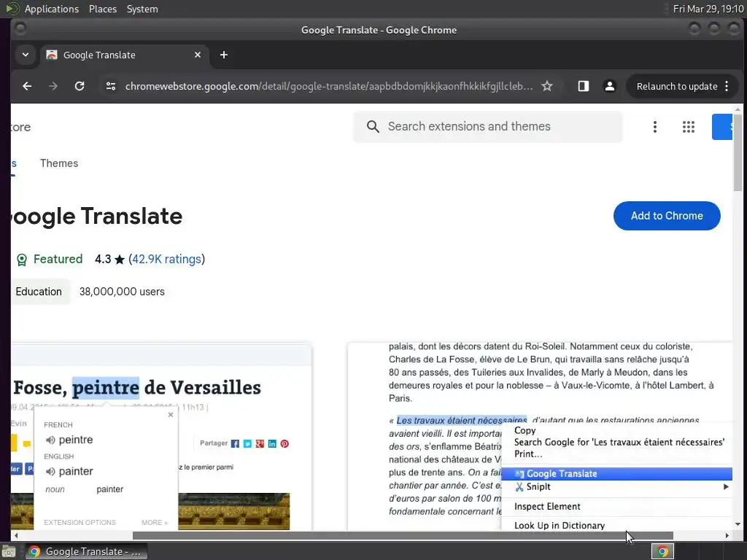Click the Pinterest share icon
Screen dimensions: 747x560
(x=285, y=444)
